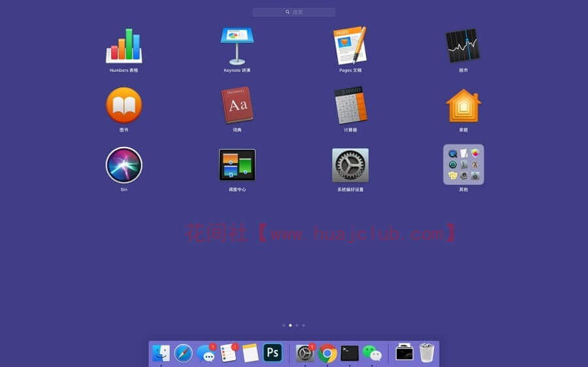Viewport: 588px width, 367px height.
Task: Switch to the third Launchpad page dot
Action: [297, 325]
